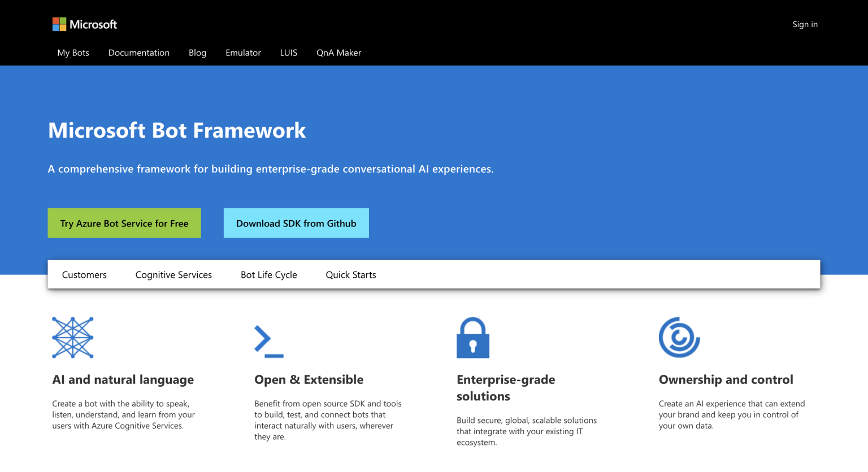This screenshot has width=868, height=472.
Task: Open the Blog page
Action: (x=197, y=53)
